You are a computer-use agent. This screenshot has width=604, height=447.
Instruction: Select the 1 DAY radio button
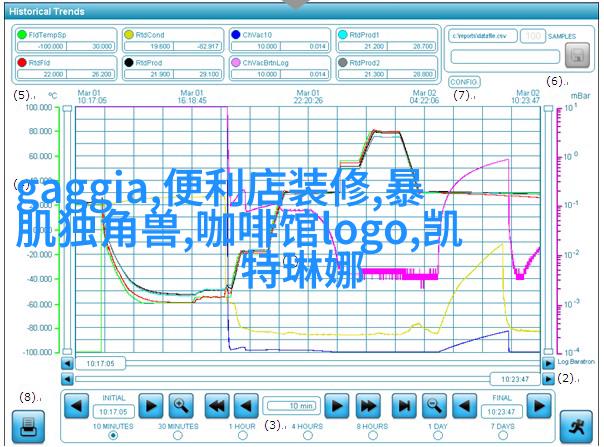pyautogui.click(x=438, y=435)
